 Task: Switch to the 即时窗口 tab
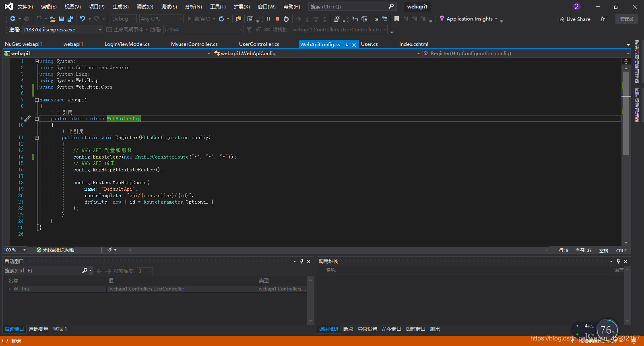tap(416, 329)
